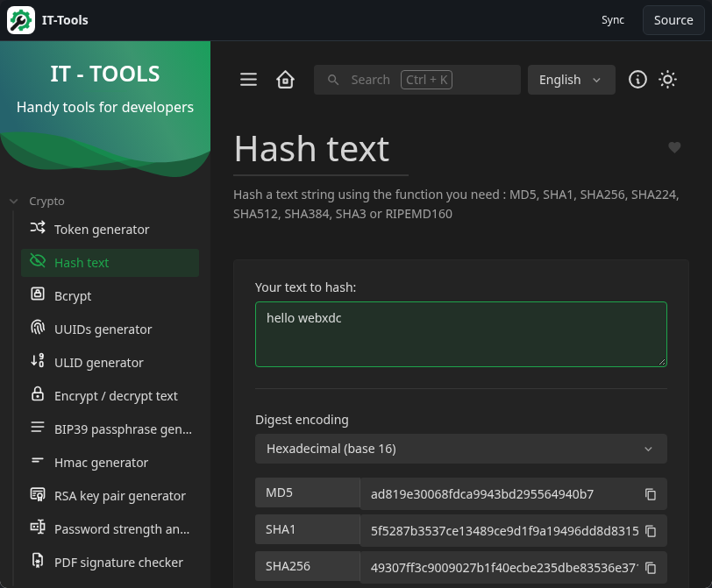Click the Search field
Viewport: 712px width, 588px height.
(417, 80)
